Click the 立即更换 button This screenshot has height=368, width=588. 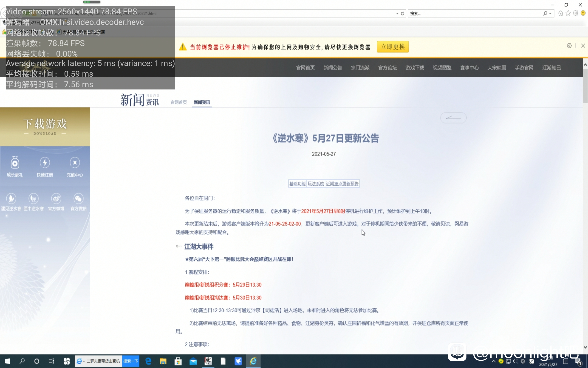coord(393,47)
